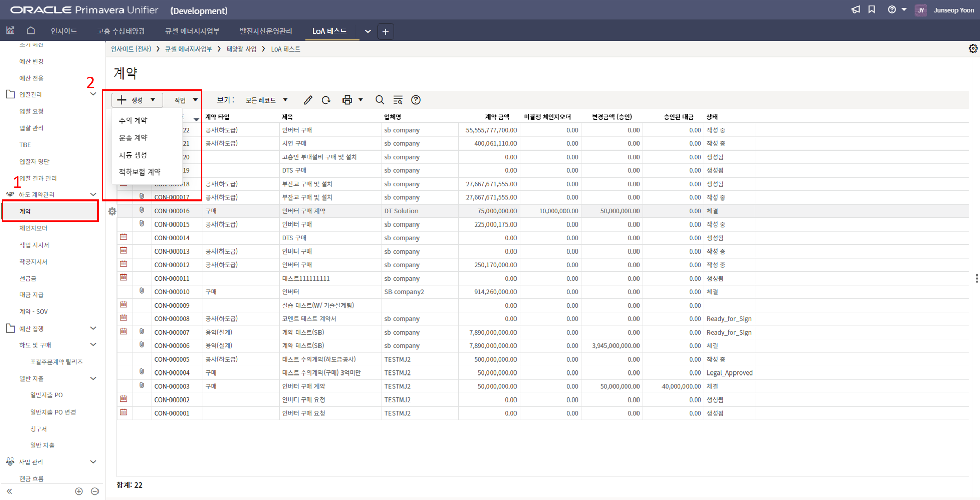This screenshot has height=500, width=980.
Task: Click gear icon on row CON-000016
Action: coord(112,211)
